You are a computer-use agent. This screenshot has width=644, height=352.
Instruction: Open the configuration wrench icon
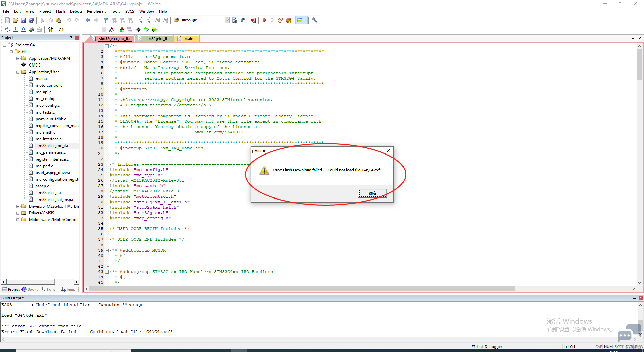pyautogui.click(x=314, y=20)
